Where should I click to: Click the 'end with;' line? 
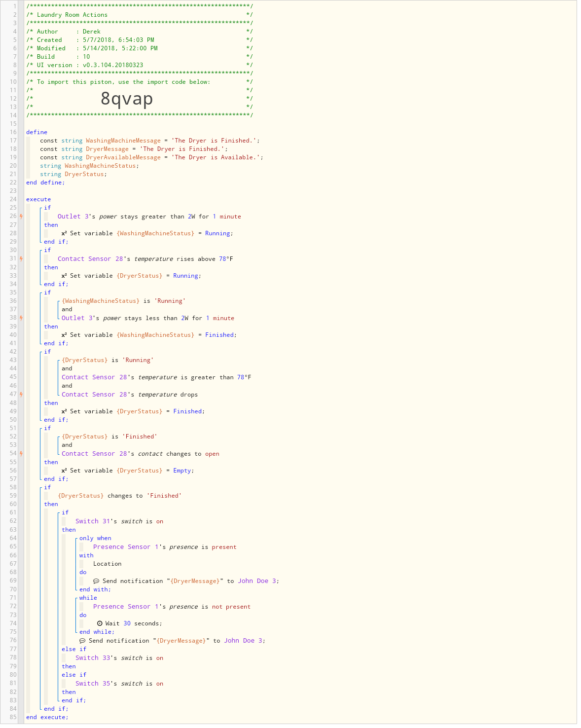(x=95, y=589)
